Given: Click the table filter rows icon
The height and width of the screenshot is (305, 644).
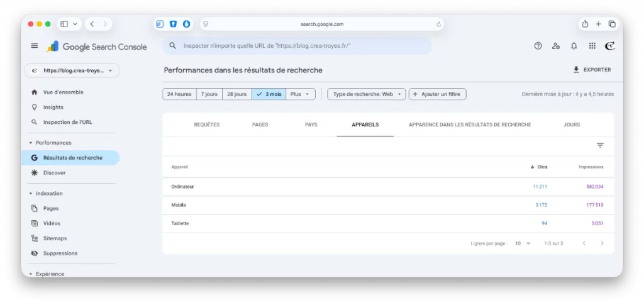Looking at the screenshot, I should click(x=600, y=145).
